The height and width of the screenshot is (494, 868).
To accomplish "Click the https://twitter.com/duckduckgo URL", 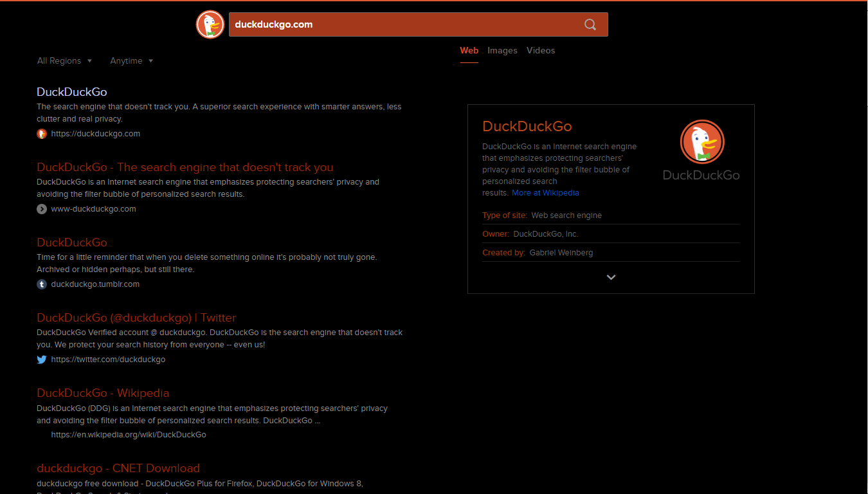I will pyautogui.click(x=108, y=360).
